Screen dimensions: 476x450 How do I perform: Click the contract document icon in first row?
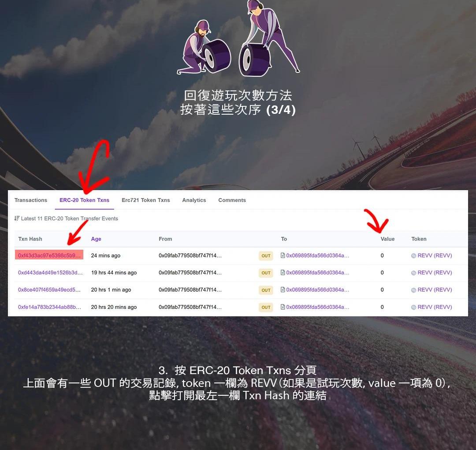click(283, 255)
